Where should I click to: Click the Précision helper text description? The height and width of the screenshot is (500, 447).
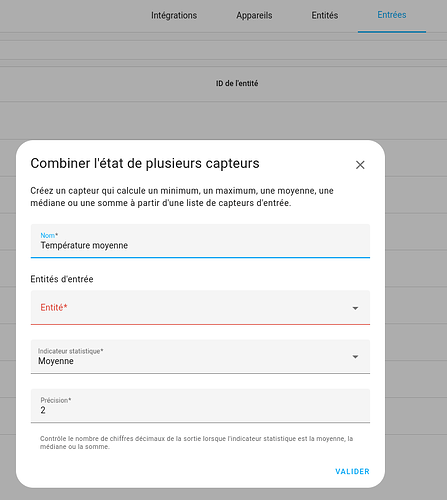[196, 443]
